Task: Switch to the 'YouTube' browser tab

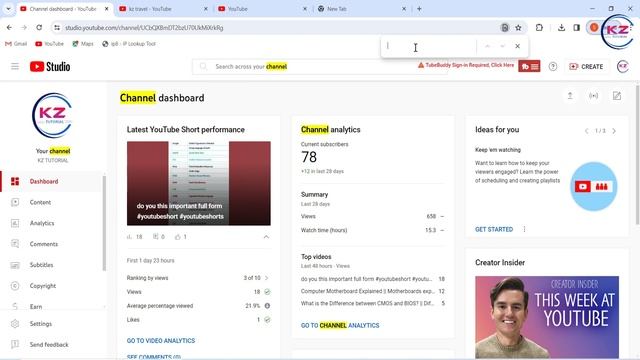Action: pyautogui.click(x=262, y=9)
